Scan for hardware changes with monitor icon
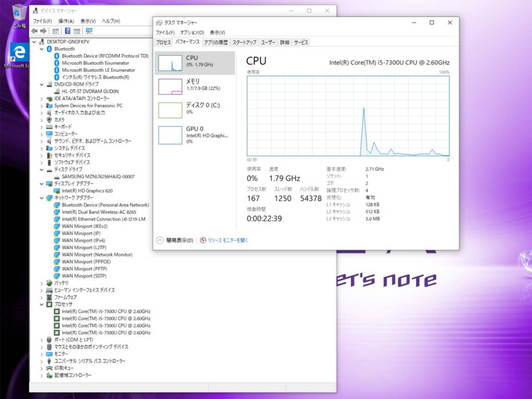Screen dimensions: 532x399 click(89, 31)
